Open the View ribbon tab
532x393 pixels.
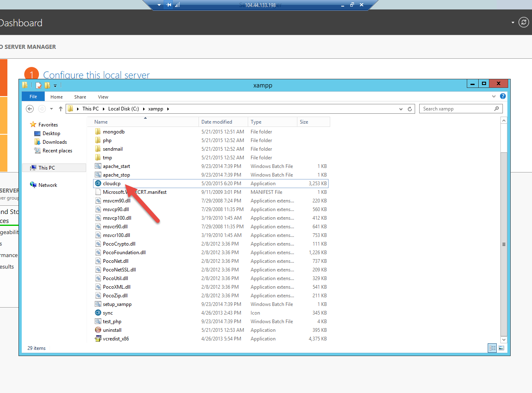coord(103,97)
